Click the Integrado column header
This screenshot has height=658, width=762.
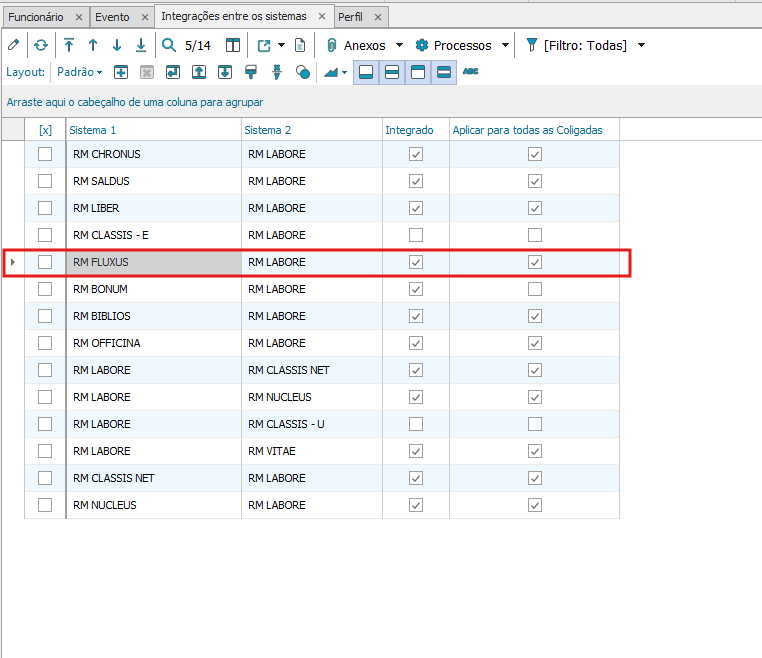point(410,130)
